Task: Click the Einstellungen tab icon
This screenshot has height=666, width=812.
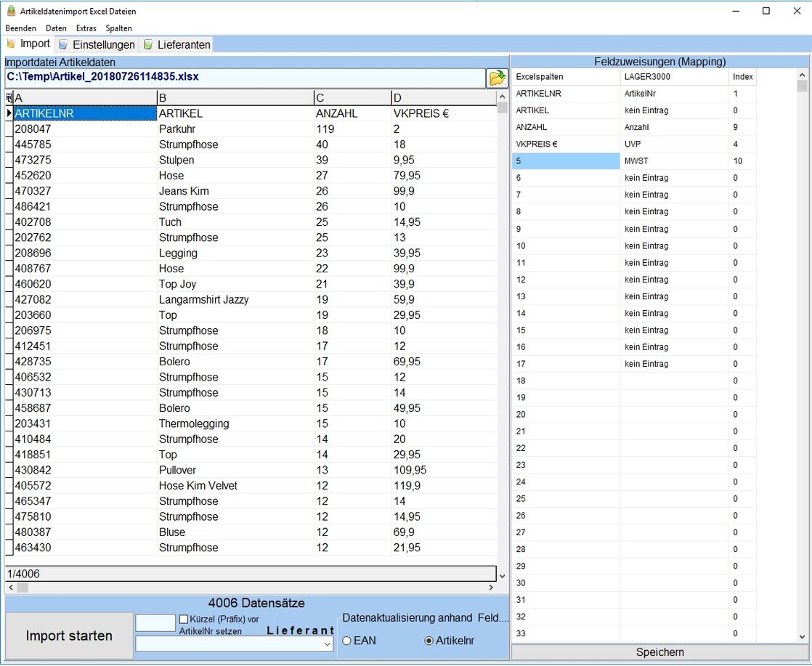Action: tap(63, 45)
